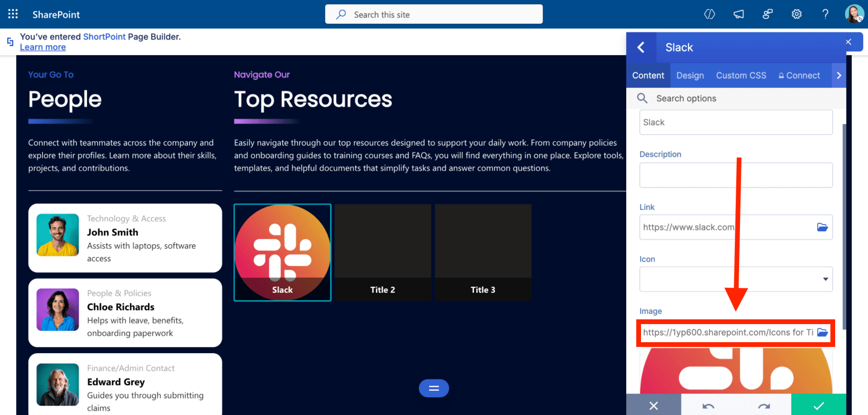Open the Icon dropdown
This screenshot has height=415, width=868.
pyautogui.click(x=736, y=279)
